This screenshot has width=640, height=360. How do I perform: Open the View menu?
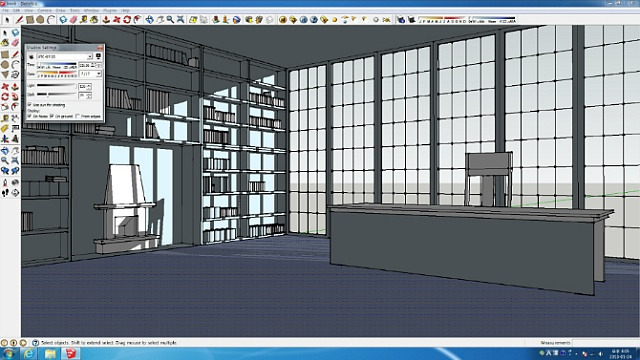(x=28, y=10)
